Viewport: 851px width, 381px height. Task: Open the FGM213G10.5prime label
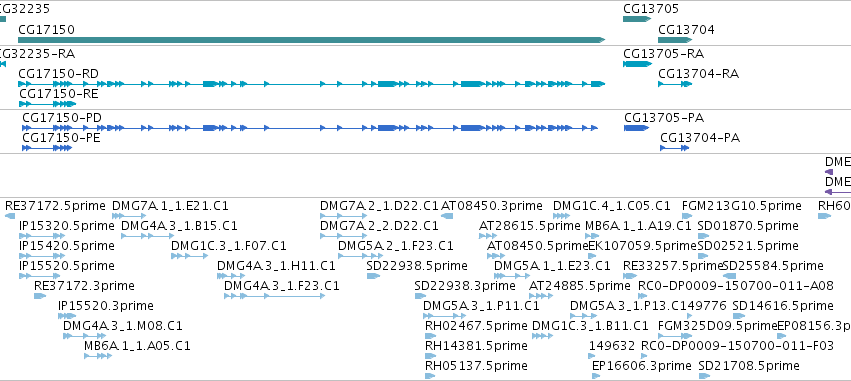click(x=741, y=206)
